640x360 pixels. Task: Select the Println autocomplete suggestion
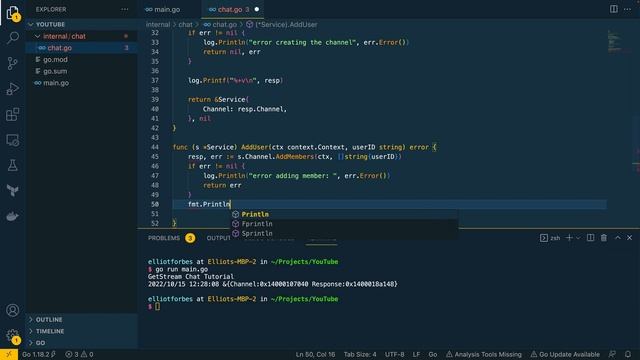click(344, 214)
